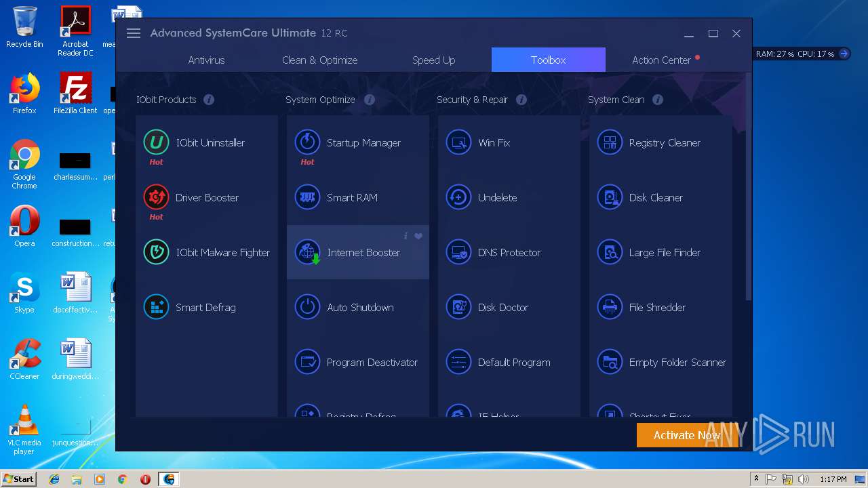Launch IObit Uninstaller tool icon
Image resolution: width=868 pixels, height=488 pixels.
click(157, 142)
